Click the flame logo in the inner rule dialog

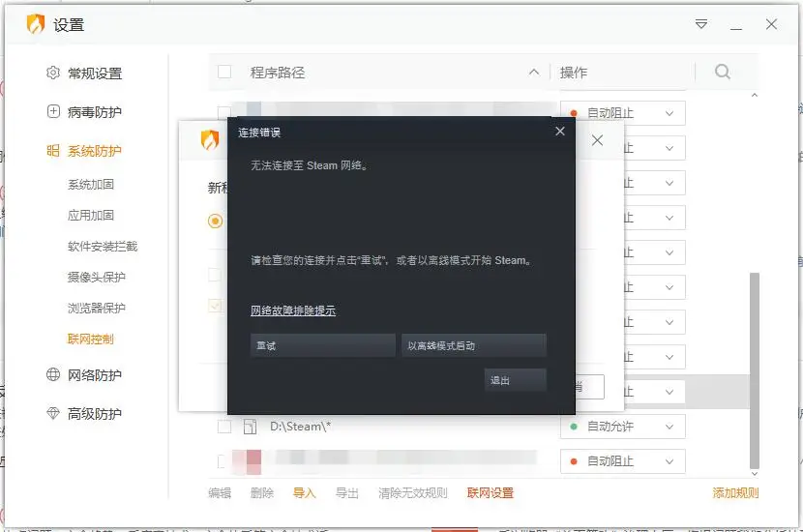[209, 139]
